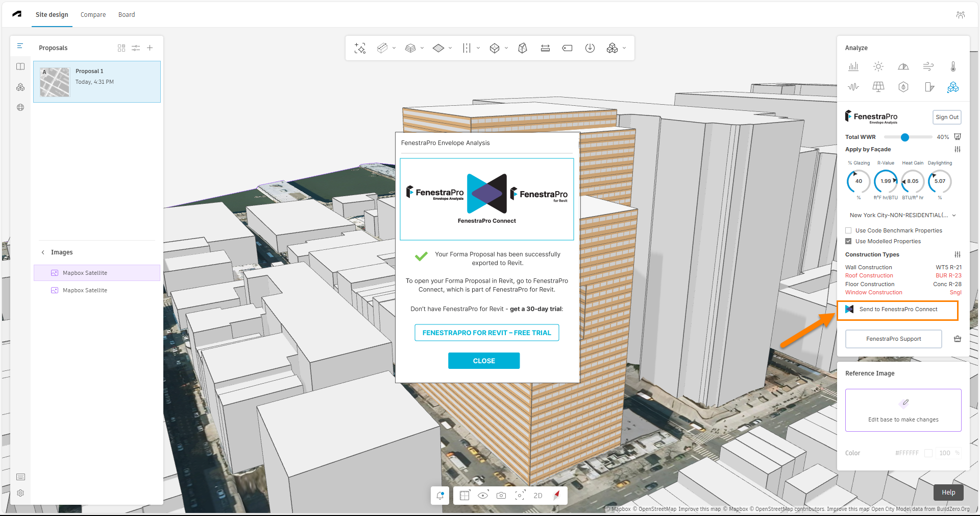Open the globe map icon in sidebar

pos(20,107)
